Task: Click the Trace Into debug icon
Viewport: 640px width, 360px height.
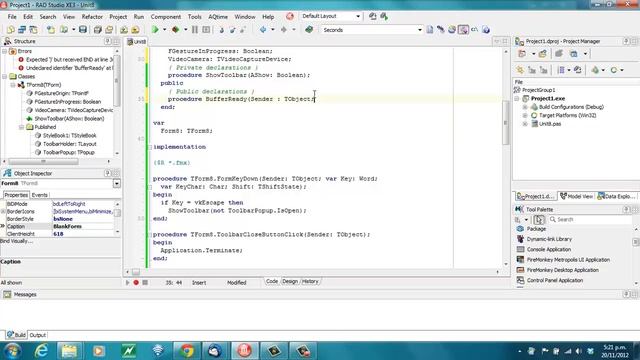Action: (x=221, y=29)
